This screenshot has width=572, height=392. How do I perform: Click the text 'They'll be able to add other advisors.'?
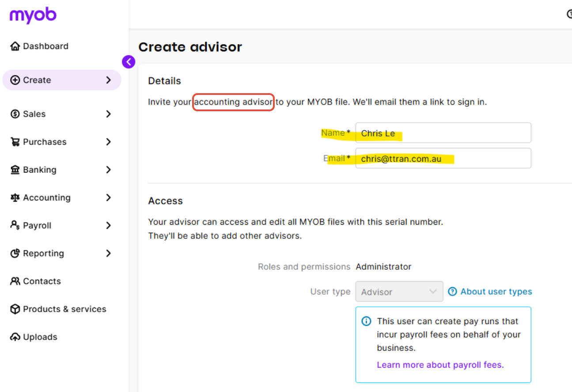[225, 236]
